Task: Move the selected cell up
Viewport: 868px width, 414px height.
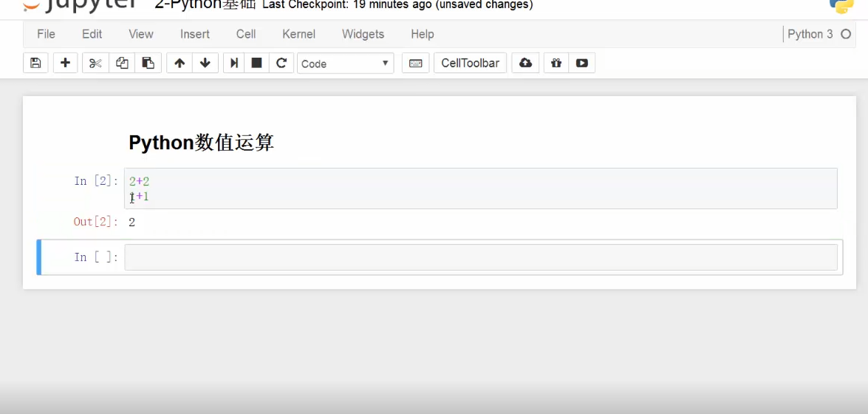Action: point(180,64)
